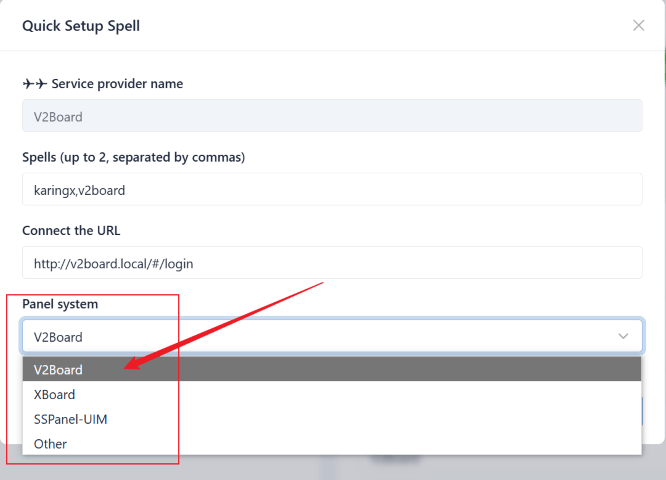Viewport: 666px width, 480px height.
Task: Click the chevron arrow in Panel system
Action: 624,336
